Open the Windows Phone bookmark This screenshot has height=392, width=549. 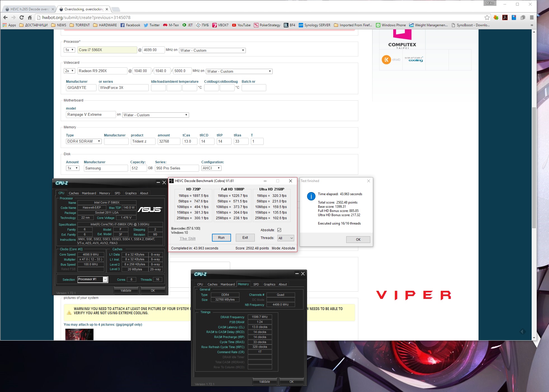coord(391,25)
